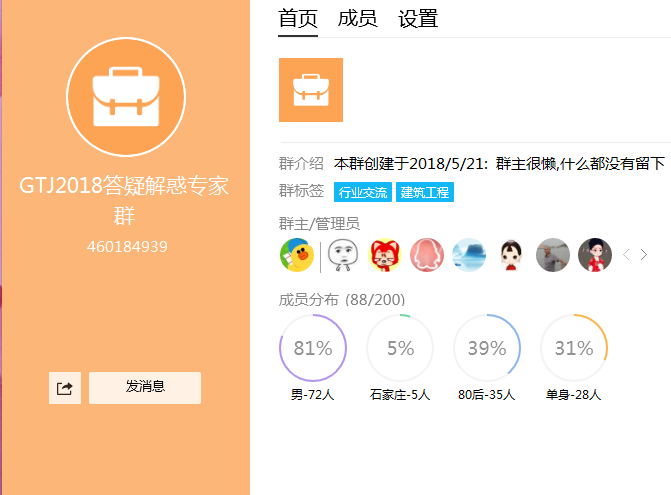
Task: Open the girl in red admin avatar
Action: coord(595,255)
